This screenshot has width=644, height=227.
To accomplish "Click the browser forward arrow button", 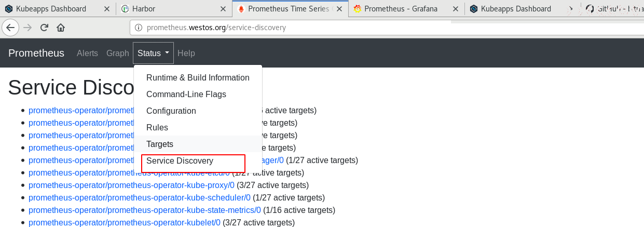I will tap(28, 28).
